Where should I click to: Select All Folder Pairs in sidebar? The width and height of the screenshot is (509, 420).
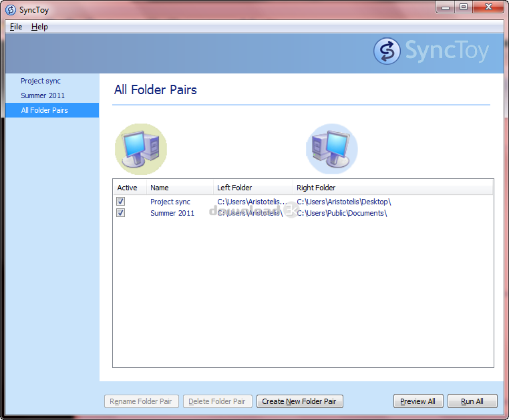point(44,110)
